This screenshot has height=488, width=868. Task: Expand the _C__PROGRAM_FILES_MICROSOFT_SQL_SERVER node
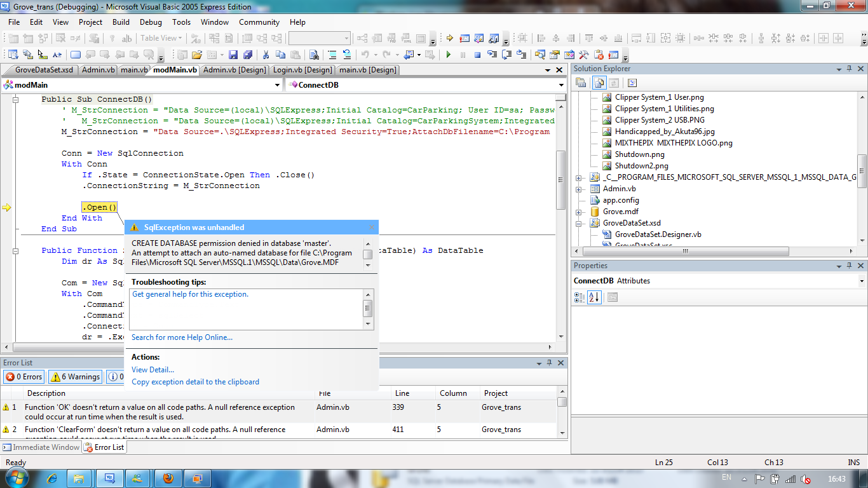pyautogui.click(x=579, y=177)
